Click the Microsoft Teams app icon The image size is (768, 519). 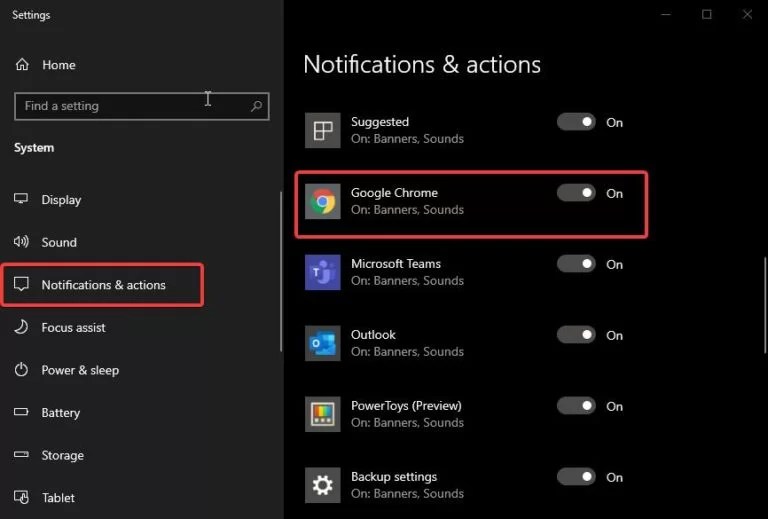323,272
